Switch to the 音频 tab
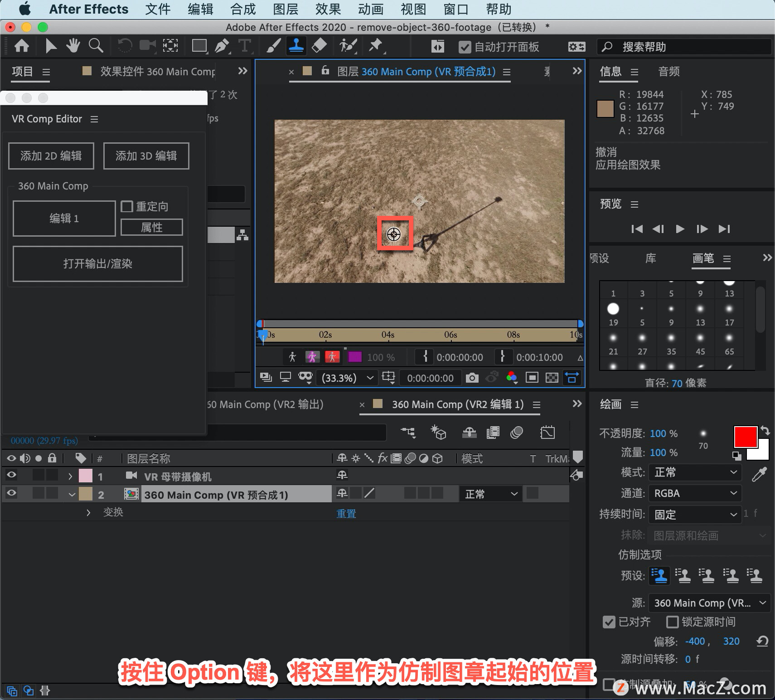 pos(668,72)
